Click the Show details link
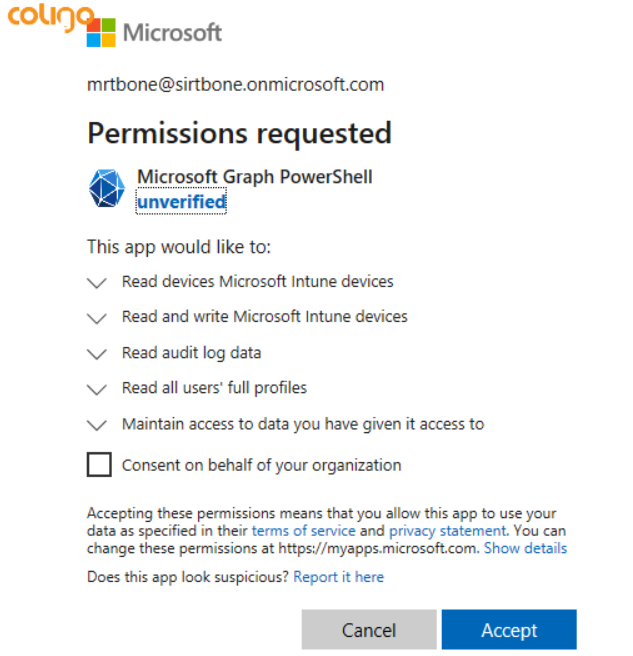 coord(525,549)
